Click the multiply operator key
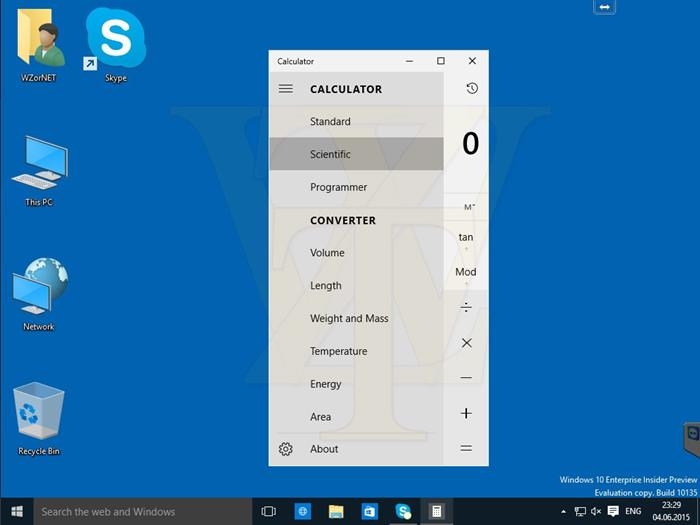The width and height of the screenshot is (700, 525). [467, 343]
